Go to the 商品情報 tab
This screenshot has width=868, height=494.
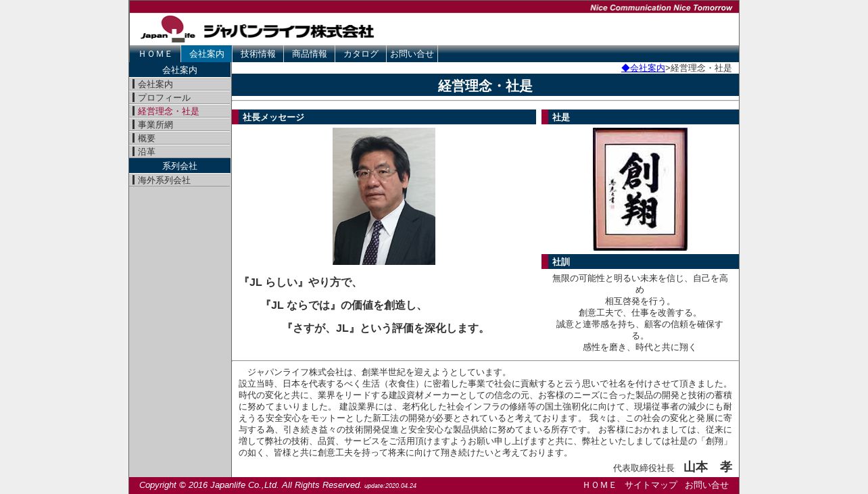(x=310, y=54)
